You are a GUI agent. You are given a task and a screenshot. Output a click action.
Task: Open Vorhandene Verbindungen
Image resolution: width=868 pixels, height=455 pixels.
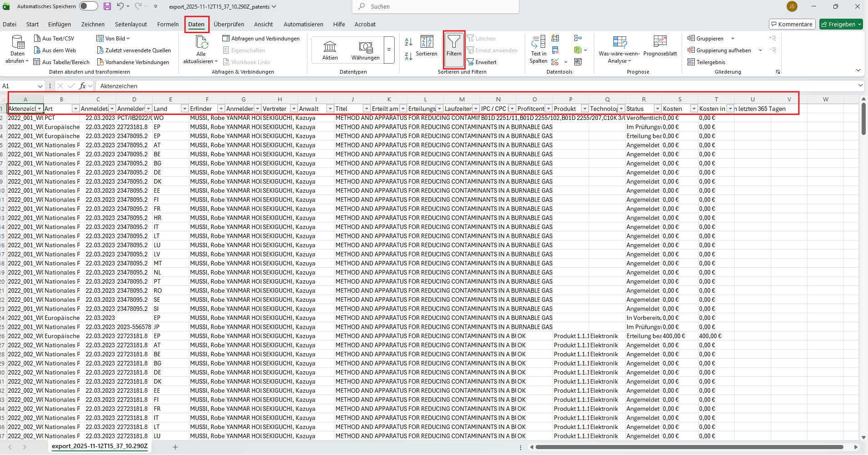(x=133, y=62)
